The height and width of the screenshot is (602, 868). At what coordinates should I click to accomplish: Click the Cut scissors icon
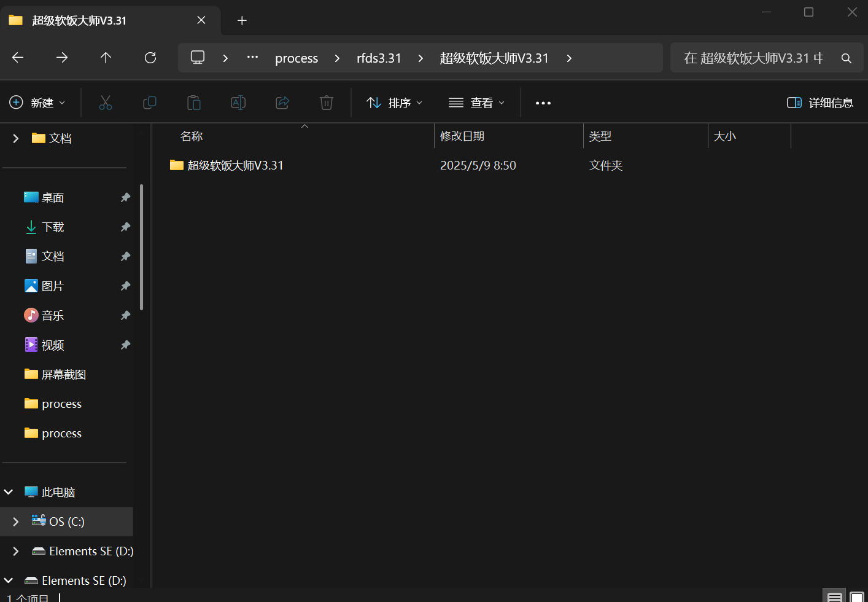106,103
